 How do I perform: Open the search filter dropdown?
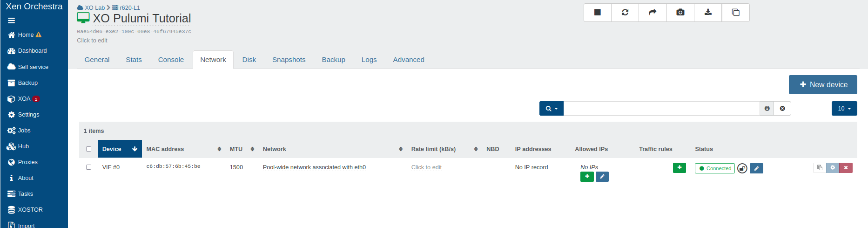(551, 109)
